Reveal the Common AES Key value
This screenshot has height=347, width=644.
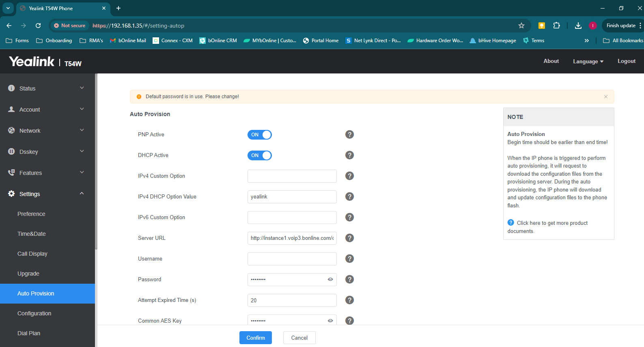coord(330,321)
